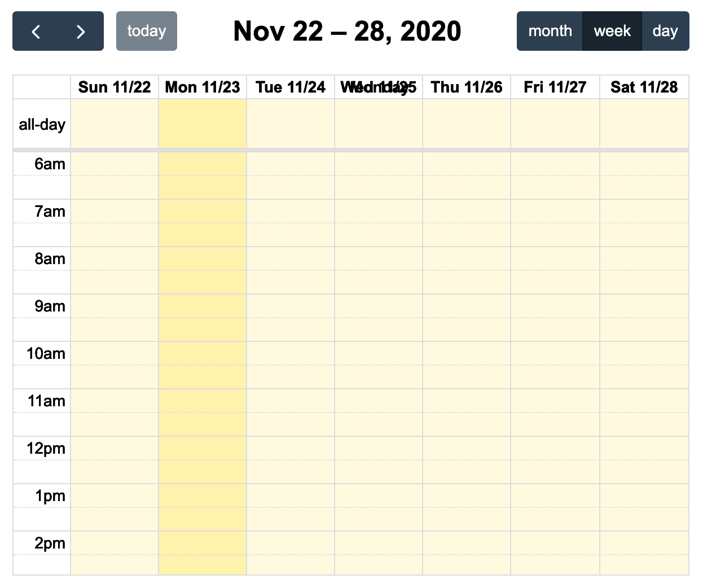Viewport: 703px width, 588px height.
Task: Click the Sat 11/28 column header
Action: click(643, 87)
